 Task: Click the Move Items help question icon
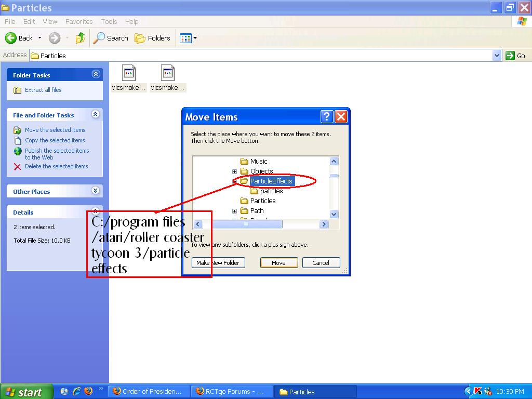coord(326,116)
